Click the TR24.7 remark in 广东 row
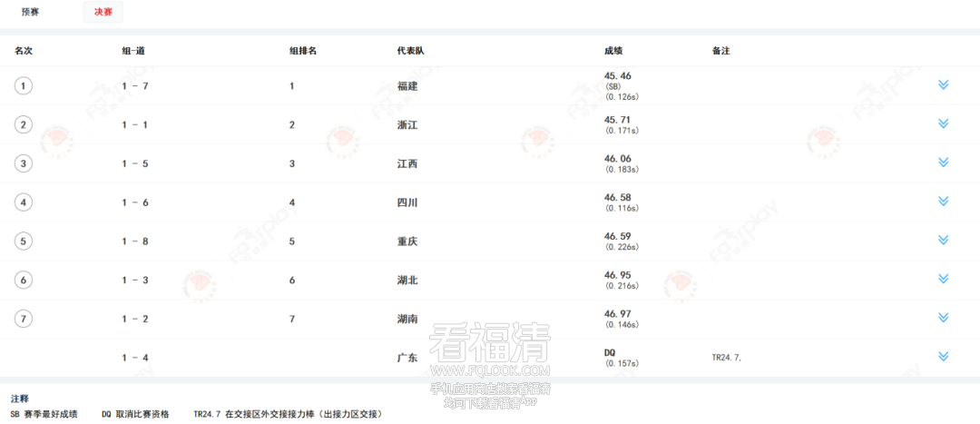980x424 pixels. (x=727, y=358)
